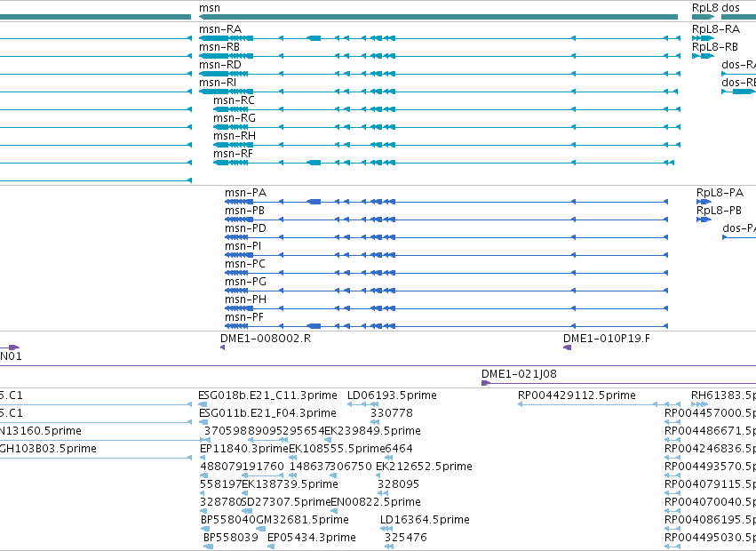The width and height of the screenshot is (756, 551).
Task: Click the wide exon block on msn-PF
Action: pos(314,327)
